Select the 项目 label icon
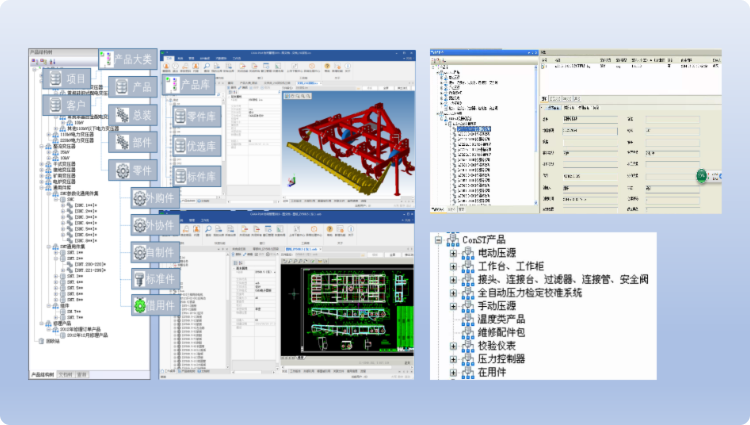Viewport: 750px width, 425px height. (55, 79)
